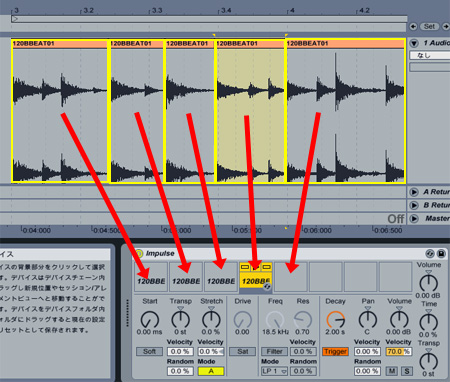
Task: Toggle the Filter button
Action: [x=274, y=351]
